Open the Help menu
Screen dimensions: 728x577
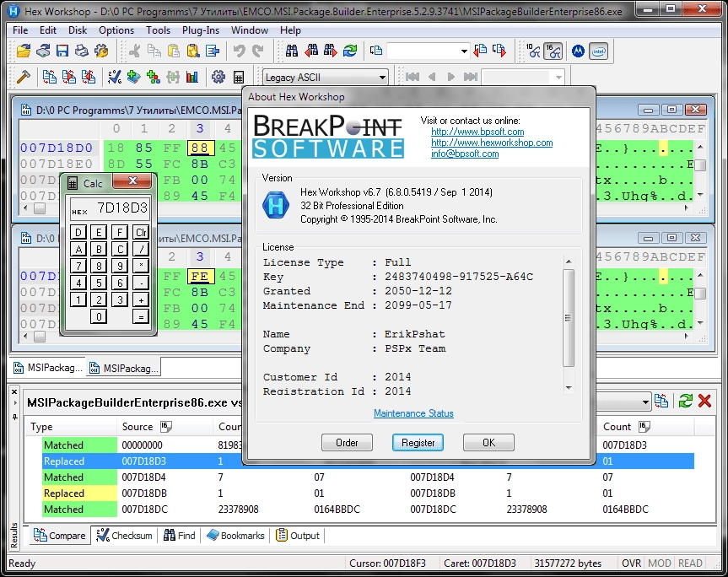[290, 30]
